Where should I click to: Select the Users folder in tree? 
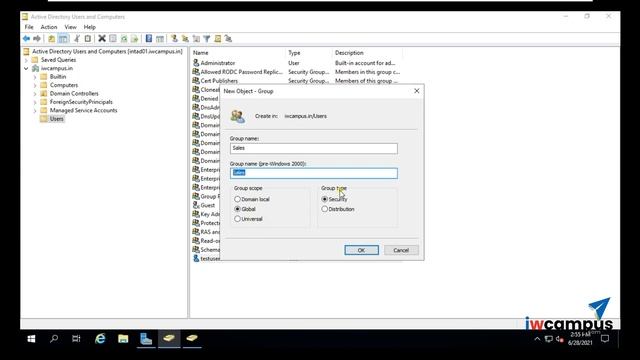point(56,119)
